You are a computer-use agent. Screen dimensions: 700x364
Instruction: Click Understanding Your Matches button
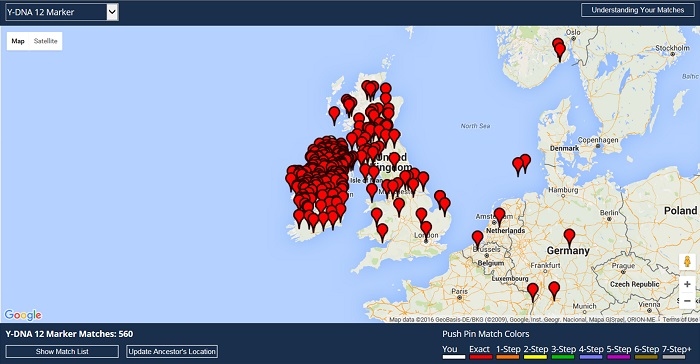[638, 10]
